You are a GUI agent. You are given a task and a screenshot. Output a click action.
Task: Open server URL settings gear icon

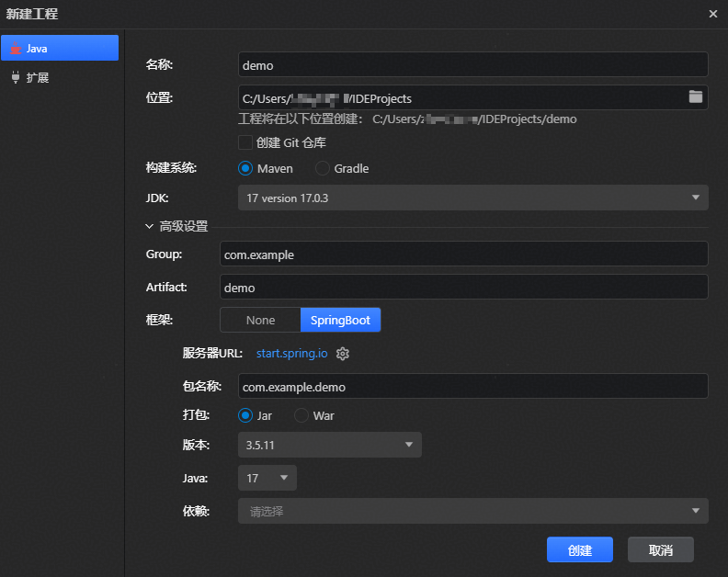pyautogui.click(x=343, y=354)
